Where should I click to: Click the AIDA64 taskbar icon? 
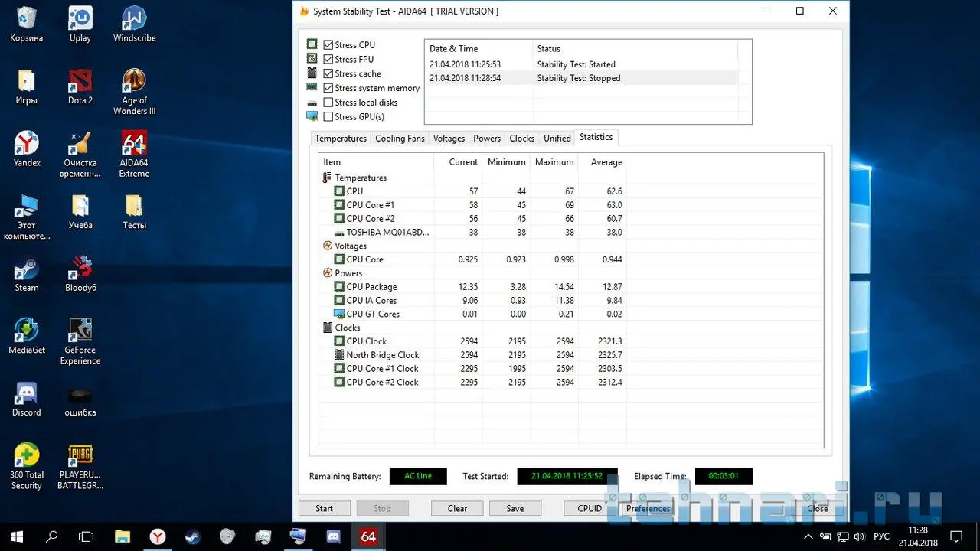[368, 536]
